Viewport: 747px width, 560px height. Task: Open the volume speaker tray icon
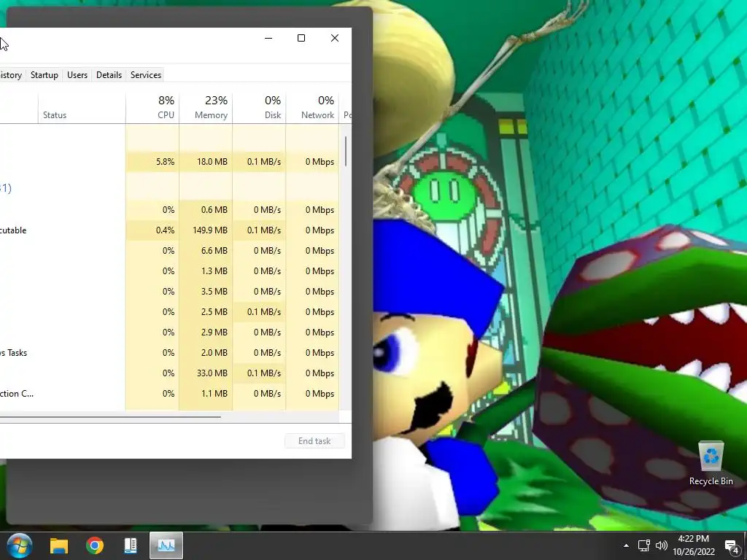click(661, 545)
